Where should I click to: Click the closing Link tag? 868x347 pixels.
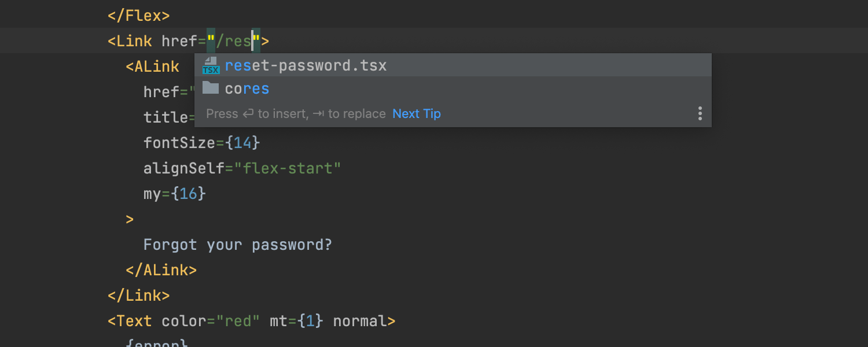click(x=139, y=296)
